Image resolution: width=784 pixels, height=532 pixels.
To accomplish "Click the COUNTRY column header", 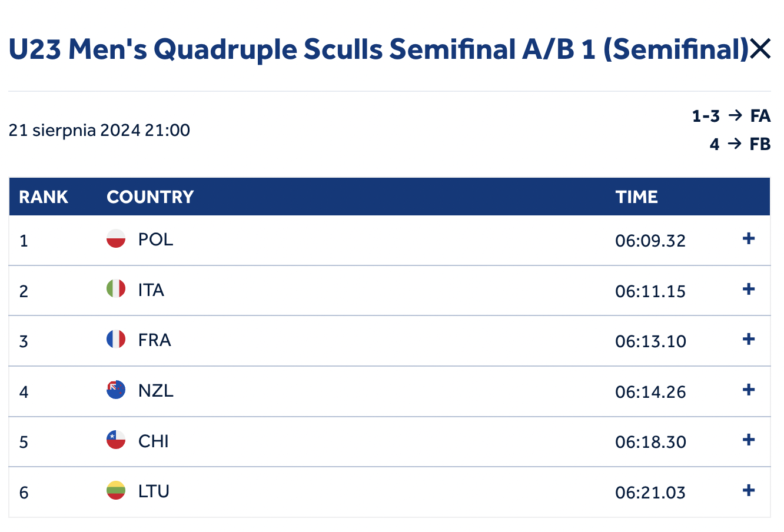I will click(150, 197).
